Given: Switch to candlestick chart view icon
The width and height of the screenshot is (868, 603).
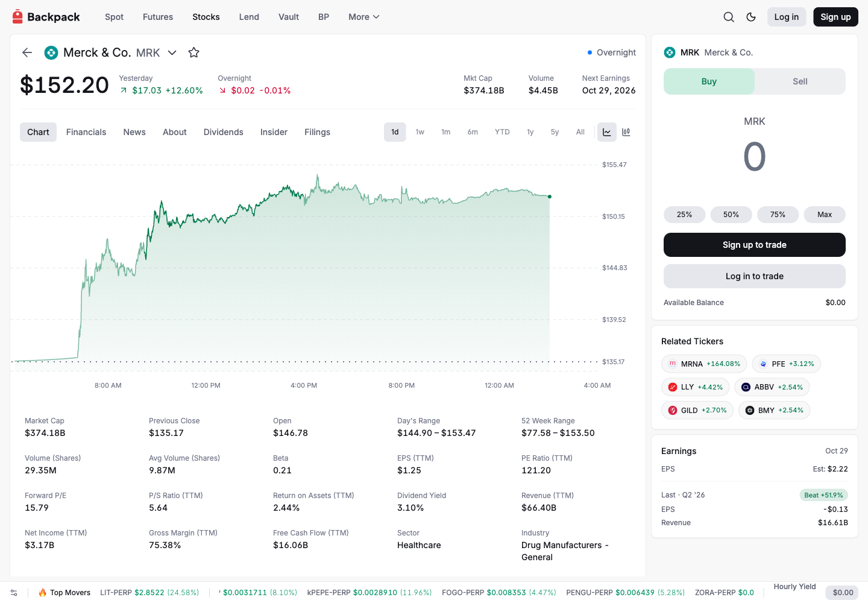Looking at the screenshot, I should pos(626,132).
